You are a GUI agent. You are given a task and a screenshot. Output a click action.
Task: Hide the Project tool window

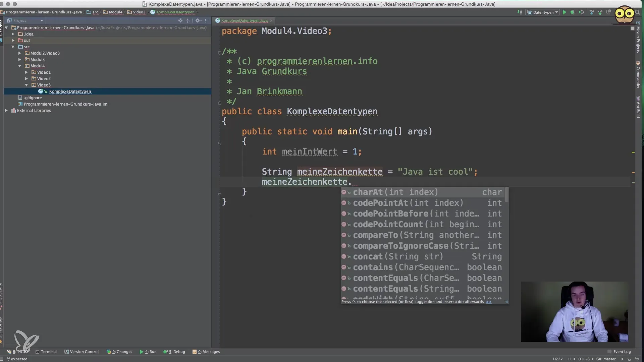pyautogui.click(x=207, y=20)
